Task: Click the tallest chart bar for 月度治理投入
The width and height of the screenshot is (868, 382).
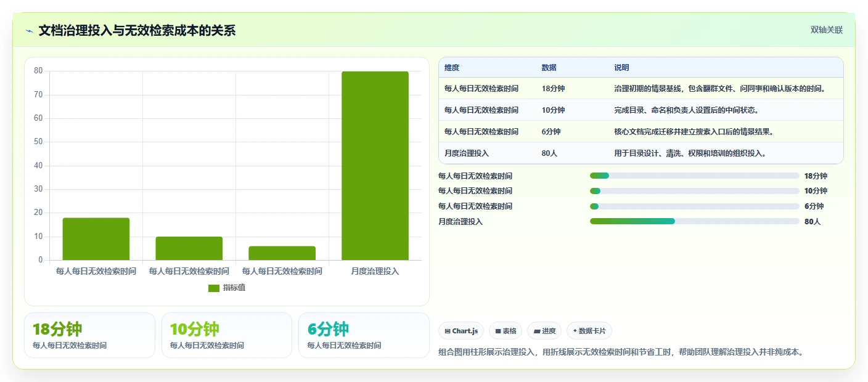Action: (x=375, y=166)
